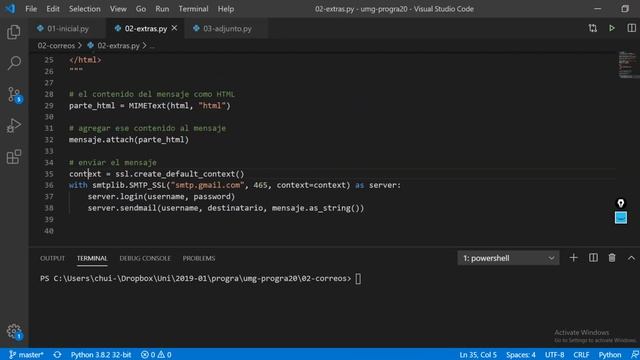Screen dimensions: 640x360
Task: Open Run and Debug view
Action: pyautogui.click(x=14, y=126)
